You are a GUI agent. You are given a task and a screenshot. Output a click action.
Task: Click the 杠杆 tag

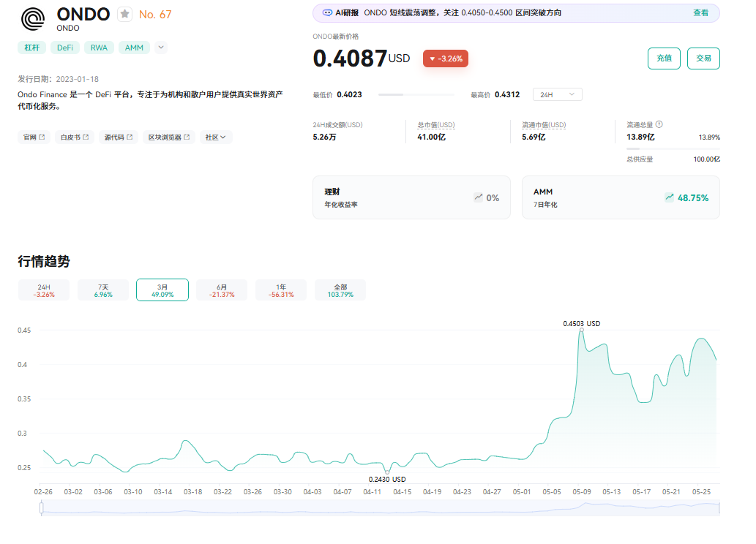point(31,48)
